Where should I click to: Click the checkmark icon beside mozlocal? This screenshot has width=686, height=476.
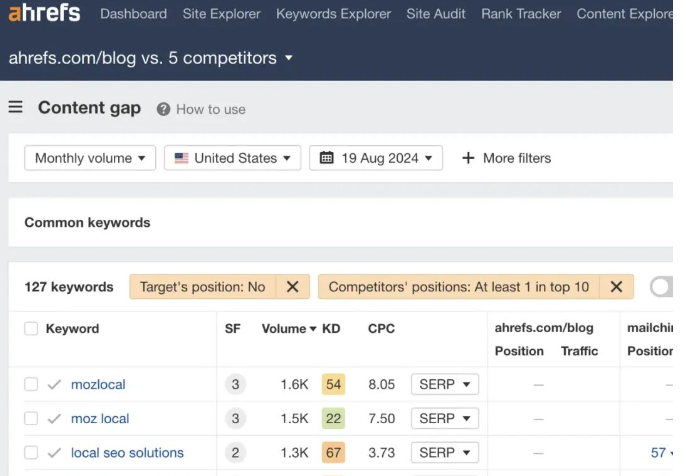(x=54, y=385)
